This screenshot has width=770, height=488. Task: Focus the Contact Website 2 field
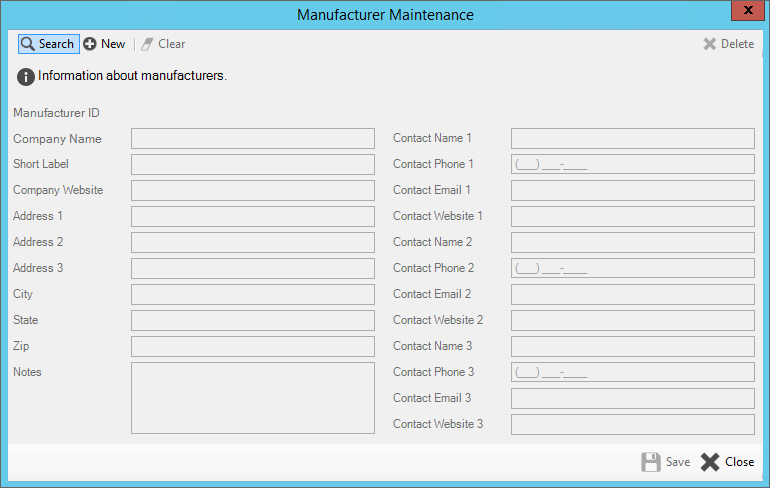pyautogui.click(x=633, y=321)
